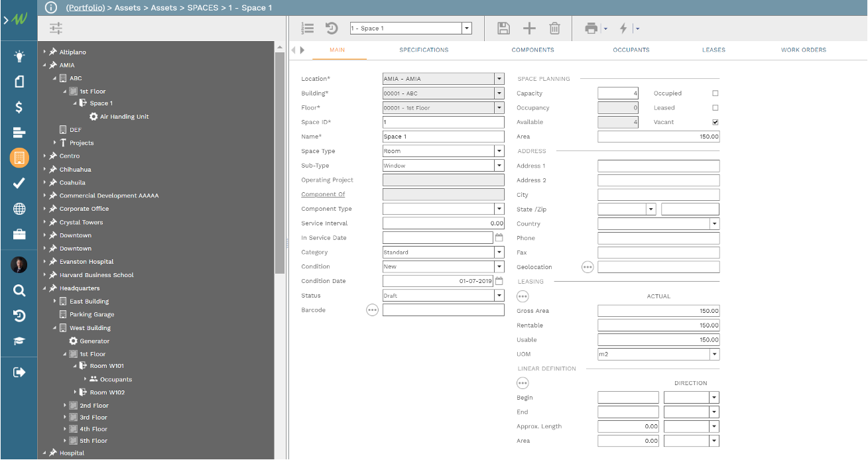This screenshot has width=868, height=462.
Task: Click the Linear Definition ellipsis button
Action: (523, 382)
